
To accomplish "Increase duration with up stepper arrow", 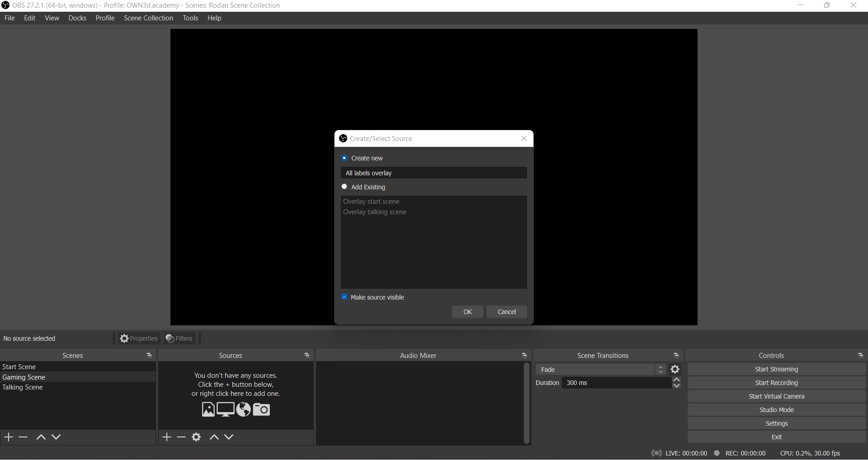I will pos(676,380).
